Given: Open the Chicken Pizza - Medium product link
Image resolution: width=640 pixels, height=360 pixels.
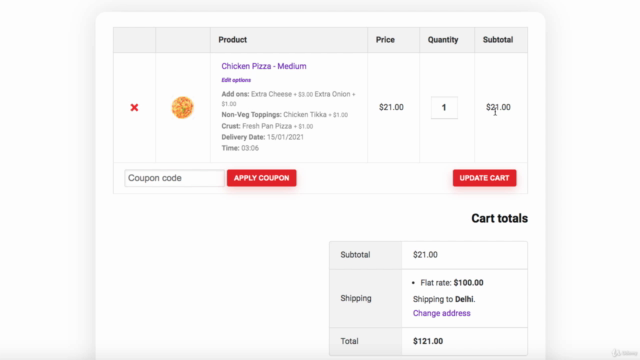Looking at the screenshot, I should 264,66.
